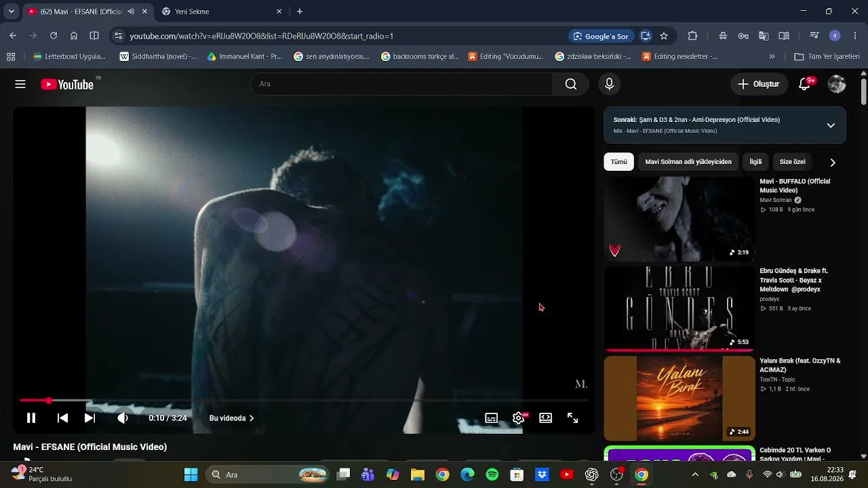
Task: Open the media controls toolbar icon
Action: (x=814, y=36)
